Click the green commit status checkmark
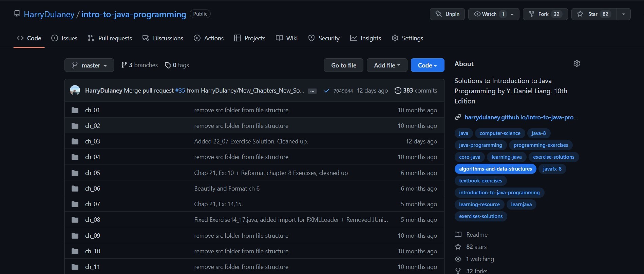This screenshot has width=644, height=274. coord(326,91)
